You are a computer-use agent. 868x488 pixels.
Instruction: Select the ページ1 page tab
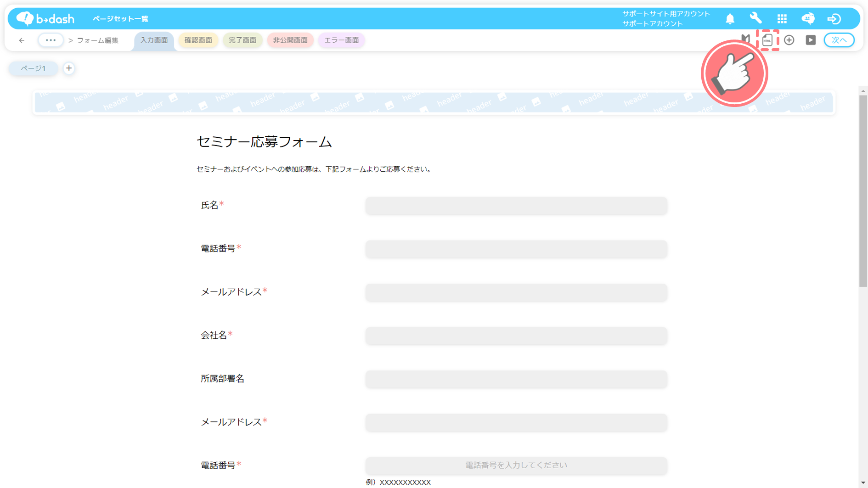34,68
